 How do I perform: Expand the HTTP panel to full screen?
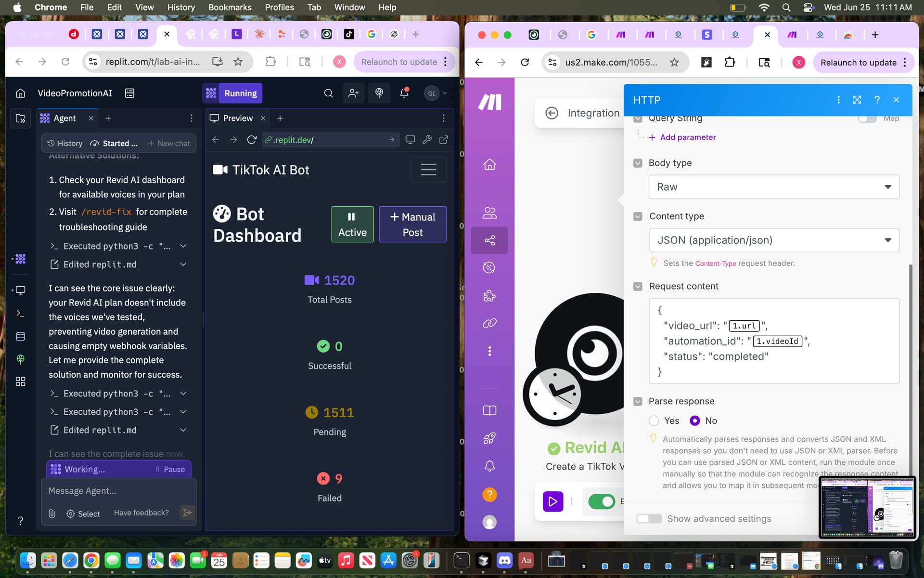pyautogui.click(x=857, y=100)
